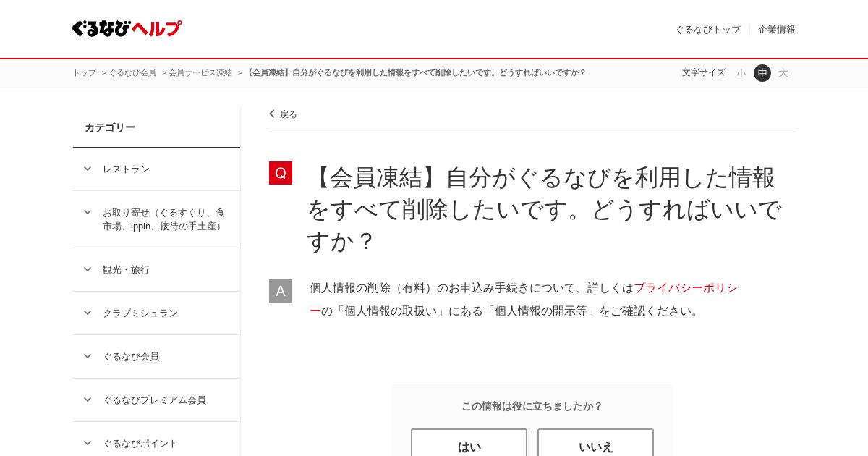Image resolution: width=868 pixels, height=456 pixels.
Task: Select クラブミシュラン category label
Action: (x=140, y=313)
